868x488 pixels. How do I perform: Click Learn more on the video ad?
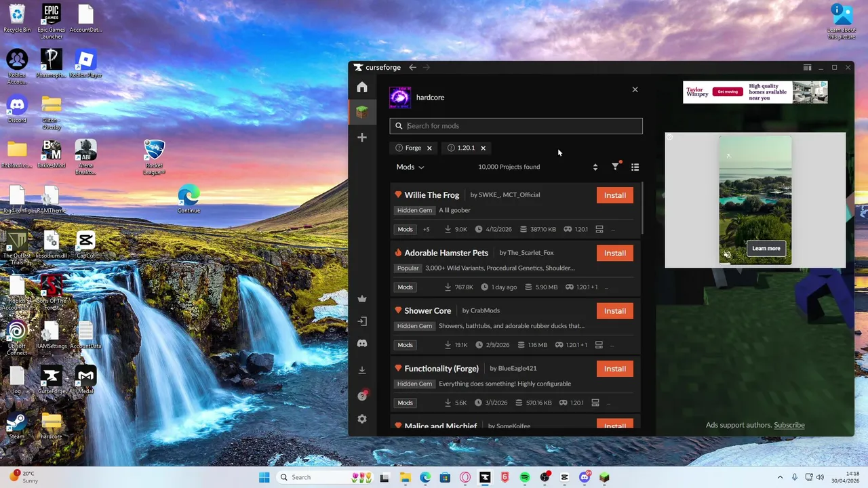pyautogui.click(x=766, y=248)
